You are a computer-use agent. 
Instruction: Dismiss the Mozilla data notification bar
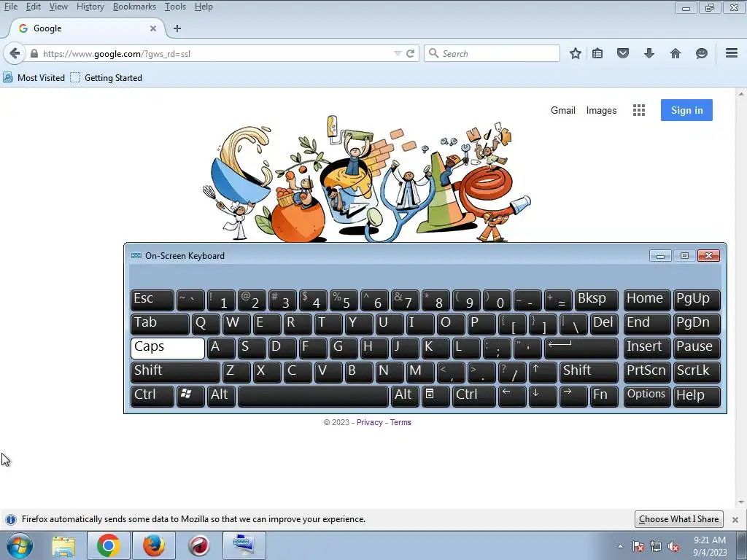735,519
